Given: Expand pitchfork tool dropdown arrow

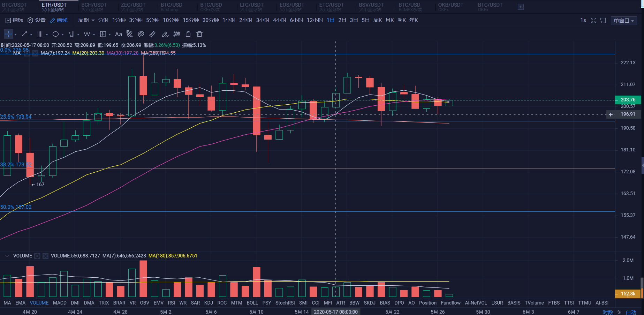Looking at the screenshot, I should [x=78, y=34].
